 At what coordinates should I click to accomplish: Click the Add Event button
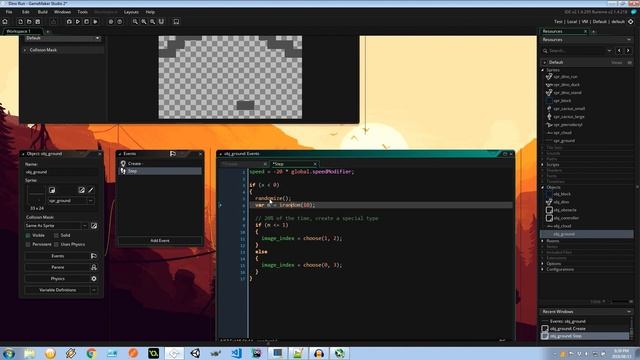160,241
